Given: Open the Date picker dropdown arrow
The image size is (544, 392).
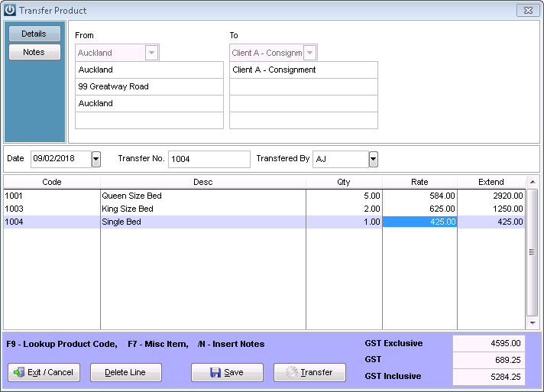Looking at the screenshot, I should 96,159.
